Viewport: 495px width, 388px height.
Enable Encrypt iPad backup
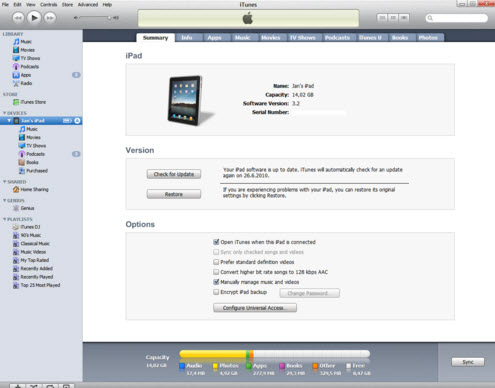[216, 292]
